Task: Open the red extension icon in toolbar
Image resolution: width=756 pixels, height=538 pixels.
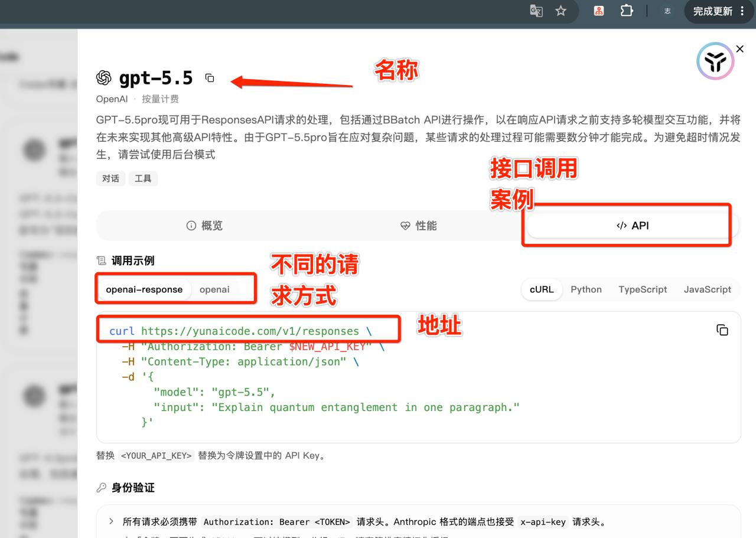Action: [x=599, y=11]
